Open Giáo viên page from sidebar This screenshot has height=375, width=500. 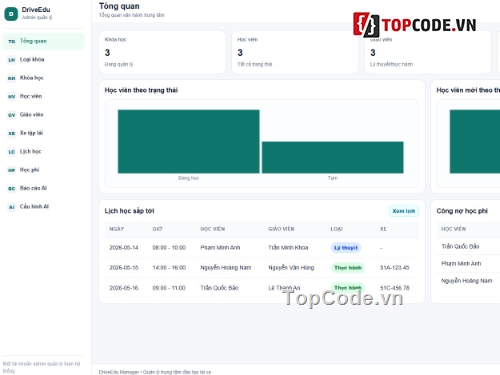click(44, 115)
